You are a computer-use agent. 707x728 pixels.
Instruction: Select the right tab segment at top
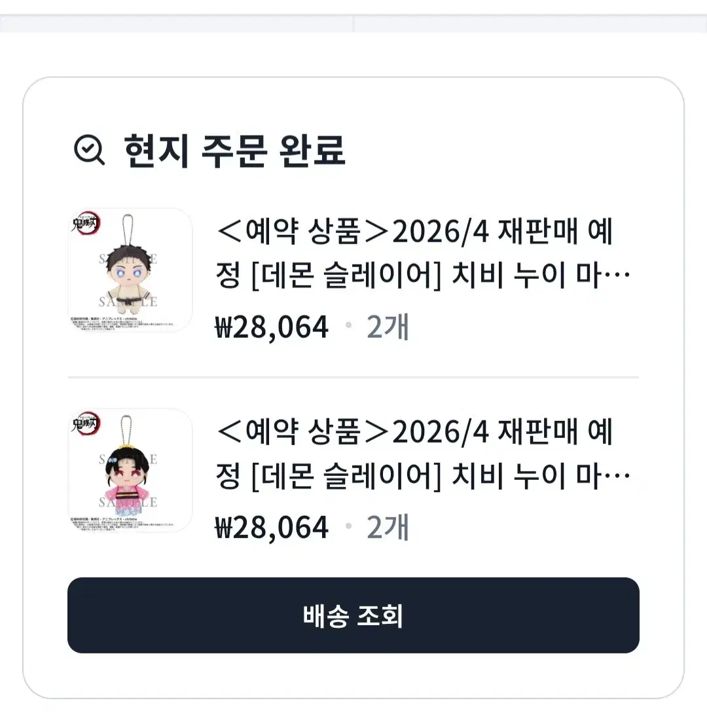tap(530, 23)
